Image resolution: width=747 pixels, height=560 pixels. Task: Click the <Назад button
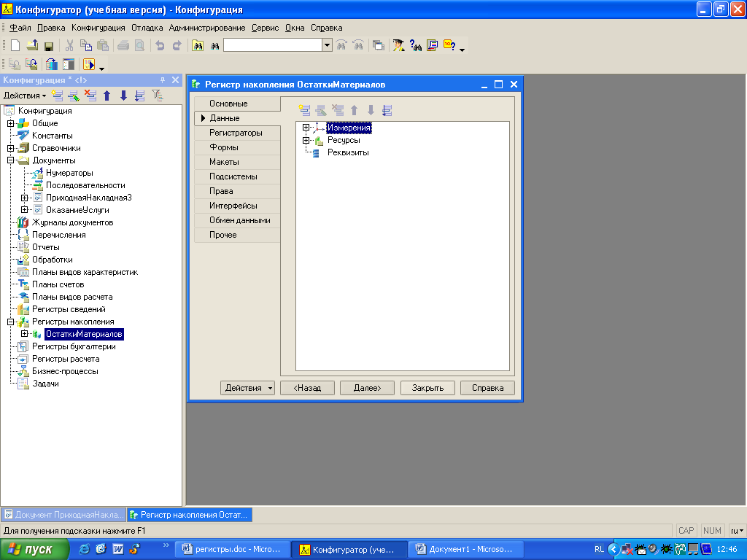[x=307, y=388]
